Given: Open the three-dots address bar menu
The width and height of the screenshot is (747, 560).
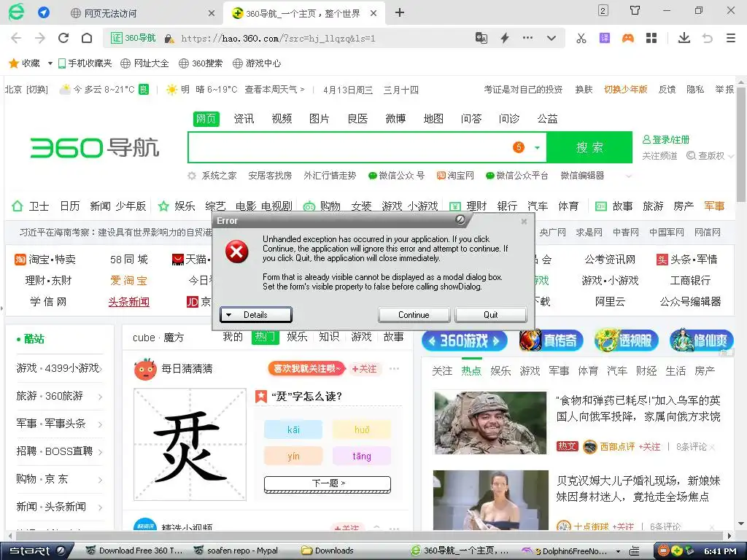Looking at the screenshot, I should click(527, 38).
